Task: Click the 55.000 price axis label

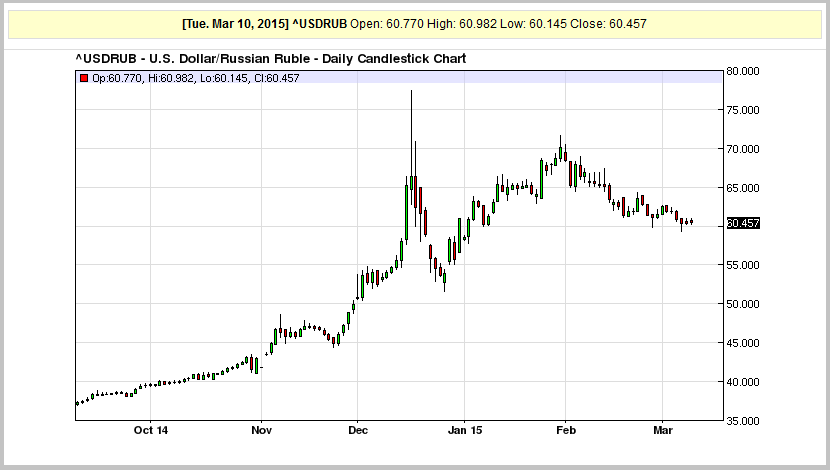Action: click(x=743, y=265)
